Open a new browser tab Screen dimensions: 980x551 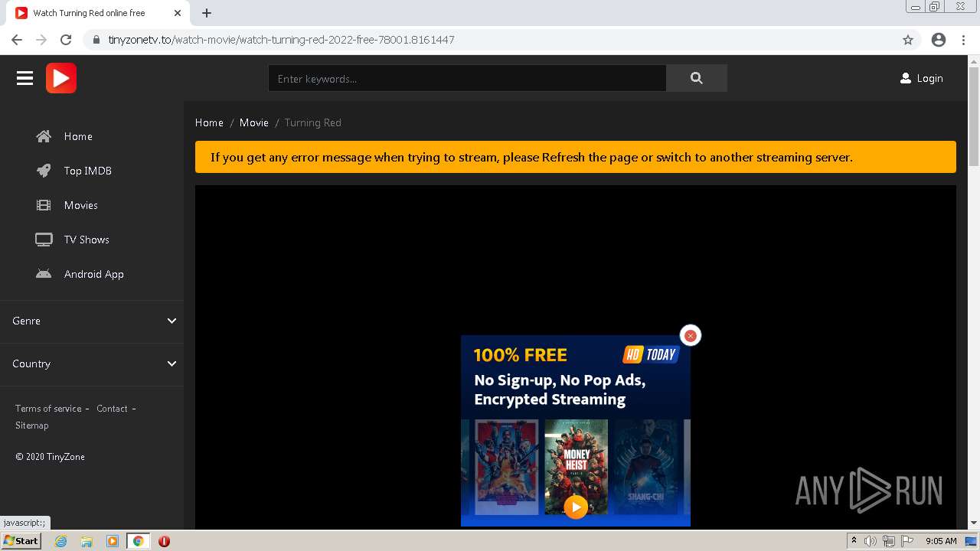pyautogui.click(x=207, y=13)
